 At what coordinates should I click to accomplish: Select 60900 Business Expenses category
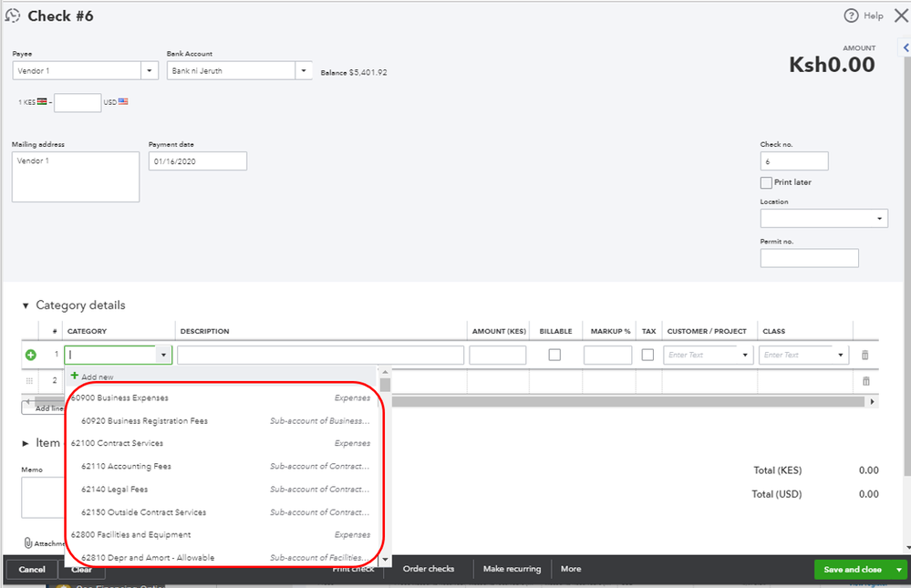point(221,398)
